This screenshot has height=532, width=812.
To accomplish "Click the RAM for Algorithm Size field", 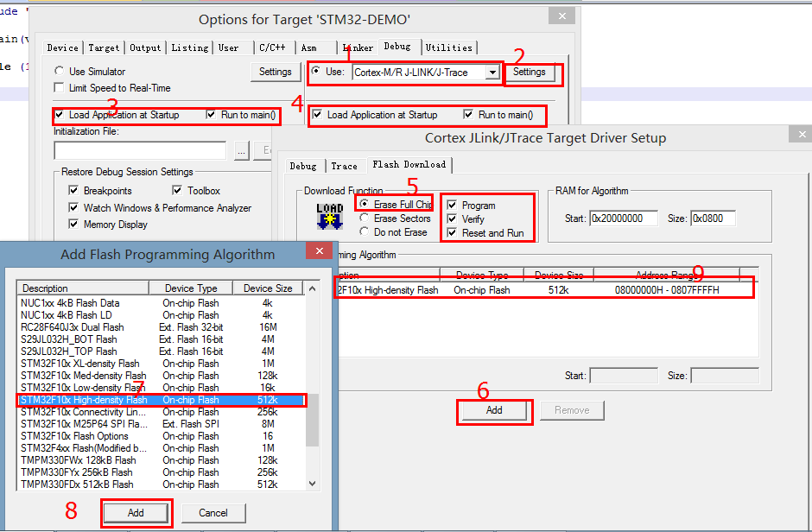I will (713, 218).
